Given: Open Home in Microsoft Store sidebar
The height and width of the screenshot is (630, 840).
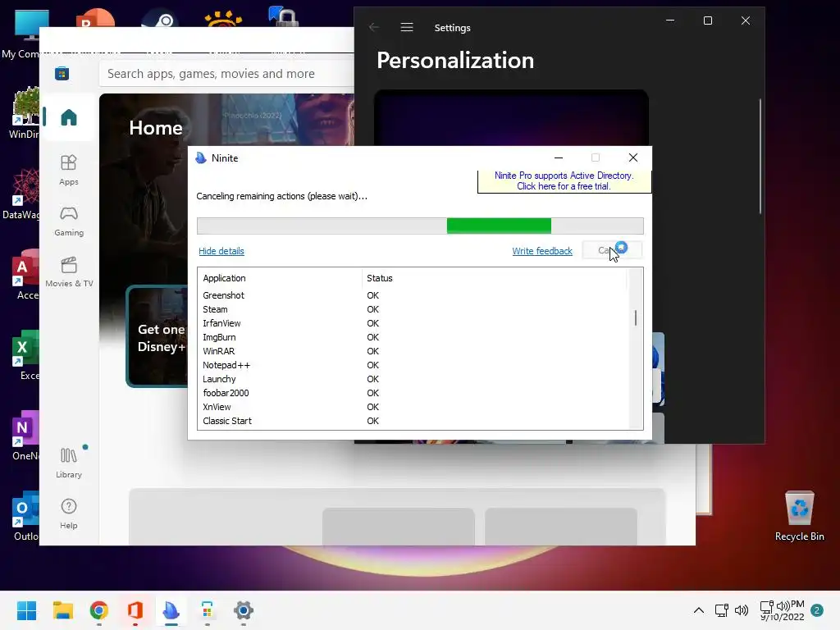Looking at the screenshot, I should pyautogui.click(x=69, y=117).
